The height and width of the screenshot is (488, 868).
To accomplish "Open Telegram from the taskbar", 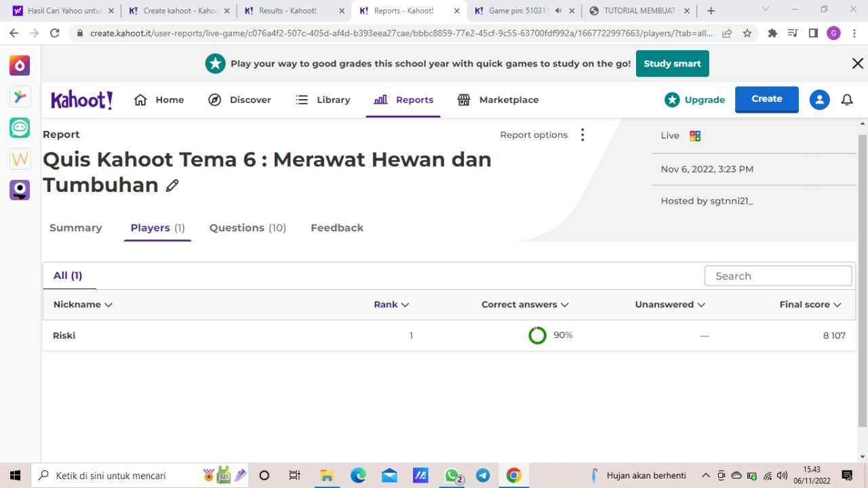I will pyautogui.click(x=483, y=476).
